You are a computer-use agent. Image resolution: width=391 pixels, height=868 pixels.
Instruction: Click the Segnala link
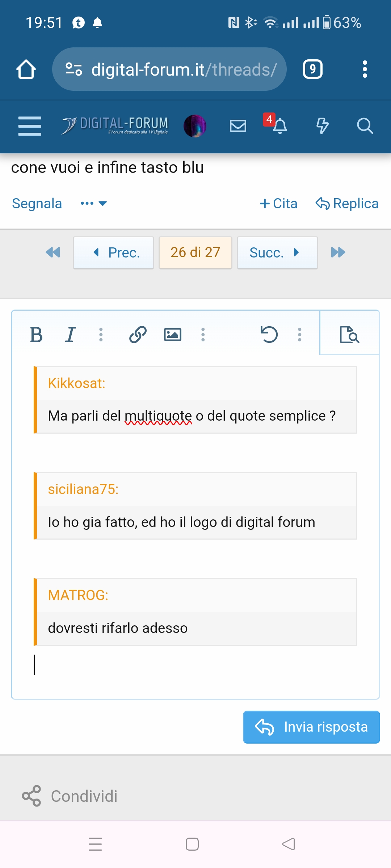click(37, 204)
